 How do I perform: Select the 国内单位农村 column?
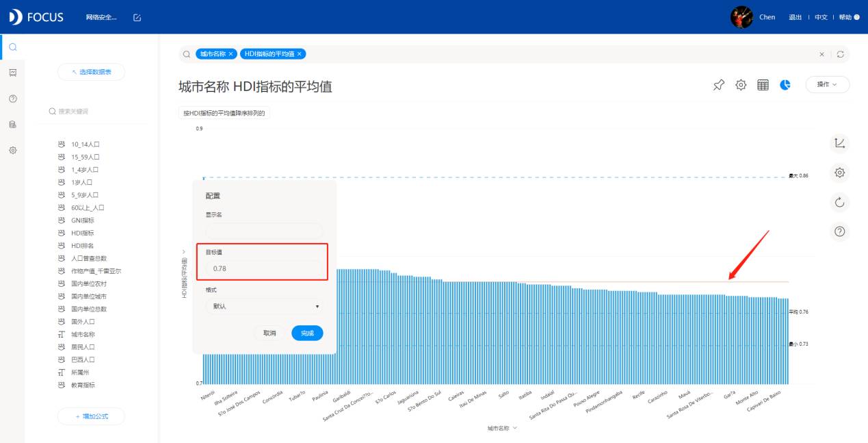click(x=89, y=283)
